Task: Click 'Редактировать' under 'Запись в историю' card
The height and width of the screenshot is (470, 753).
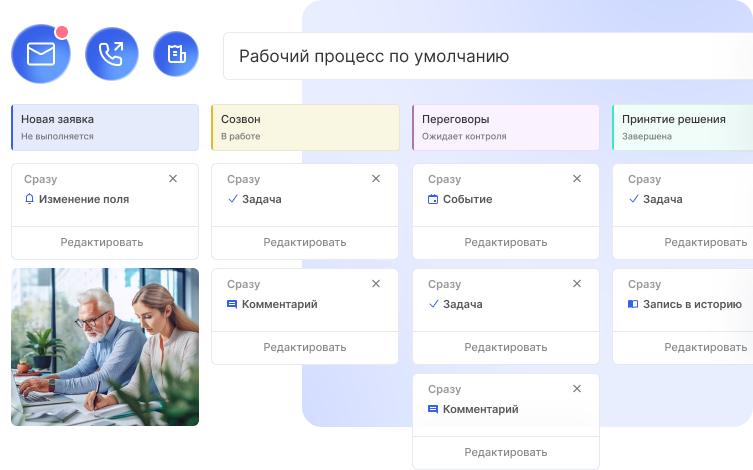Action: [x=705, y=347]
